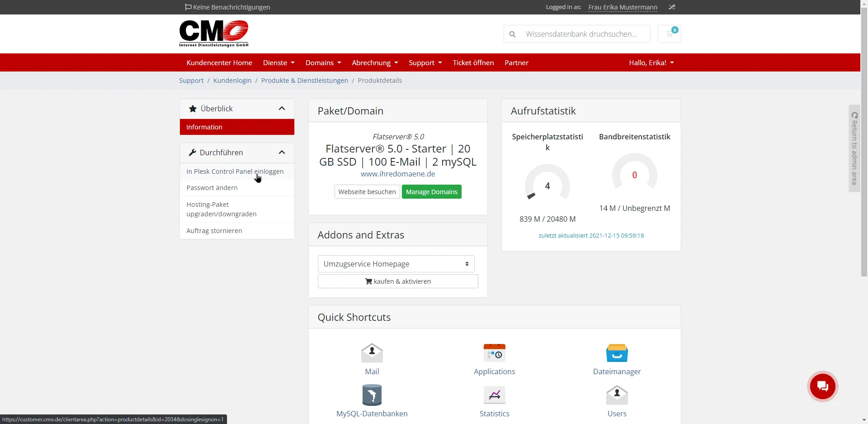Choose Hosting-Paket upgraden/downgraden
Image resolution: width=868 pixels, height=424 pixels.
coord(237,209)
